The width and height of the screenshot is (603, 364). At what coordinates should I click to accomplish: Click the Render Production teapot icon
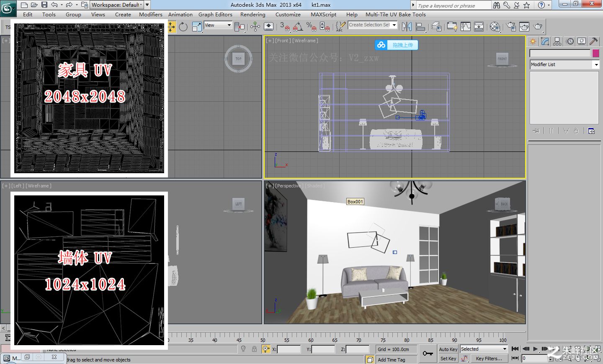click(538, 27)
